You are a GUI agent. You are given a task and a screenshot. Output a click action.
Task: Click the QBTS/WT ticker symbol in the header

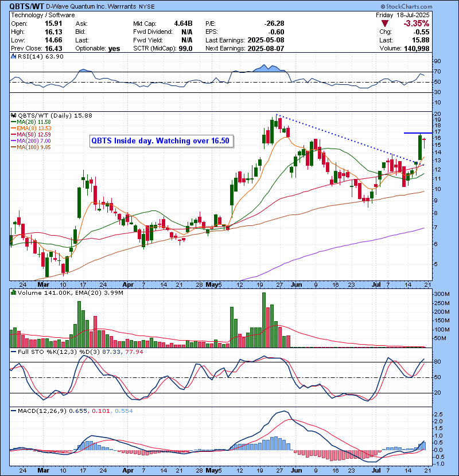(27, 6)
